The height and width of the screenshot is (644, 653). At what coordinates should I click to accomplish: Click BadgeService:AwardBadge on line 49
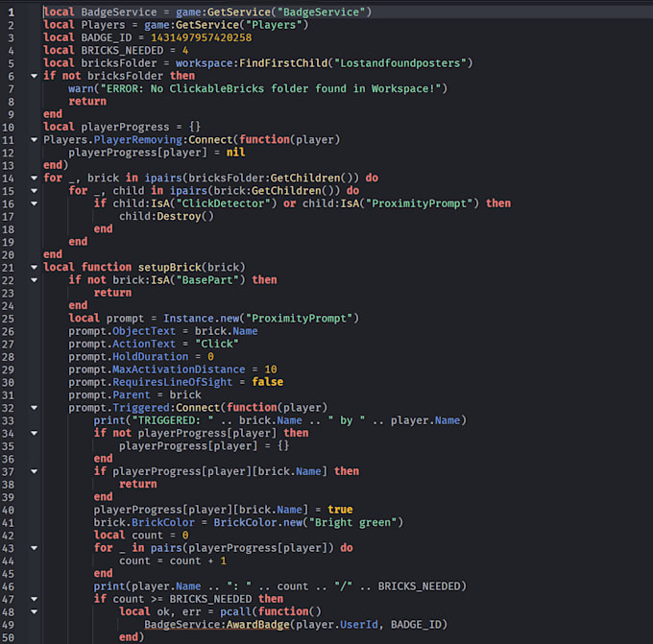point(217,625)
